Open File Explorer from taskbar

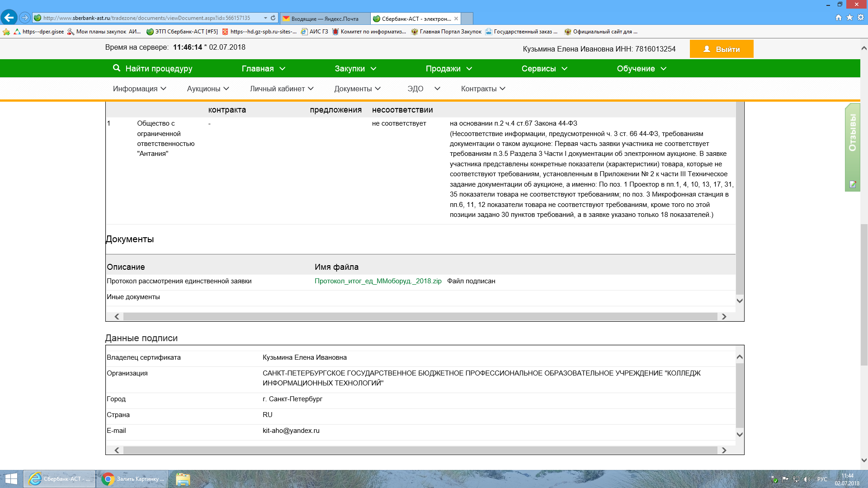[x=183, y=479]
